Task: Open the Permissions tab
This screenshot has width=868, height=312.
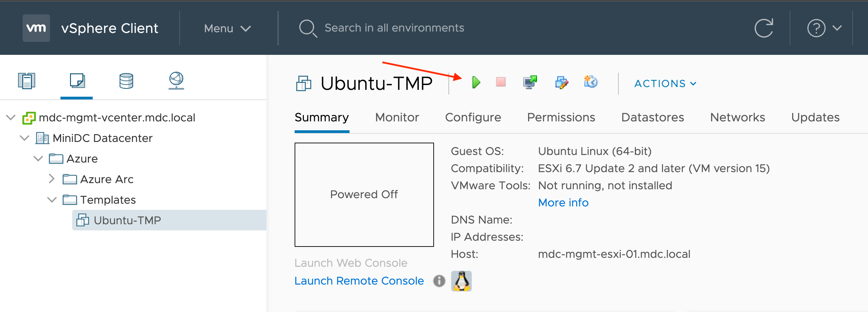Action: (x=561, y=118)
